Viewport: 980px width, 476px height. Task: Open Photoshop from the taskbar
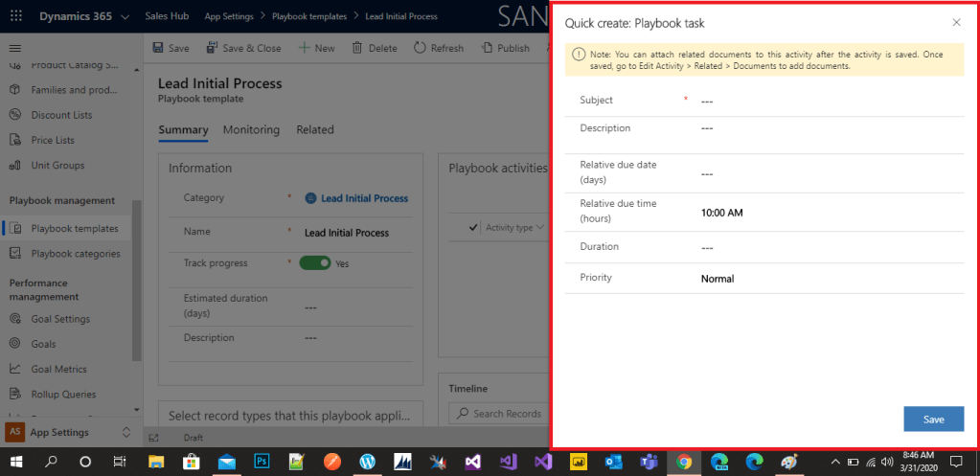click(x=261, y=462)
